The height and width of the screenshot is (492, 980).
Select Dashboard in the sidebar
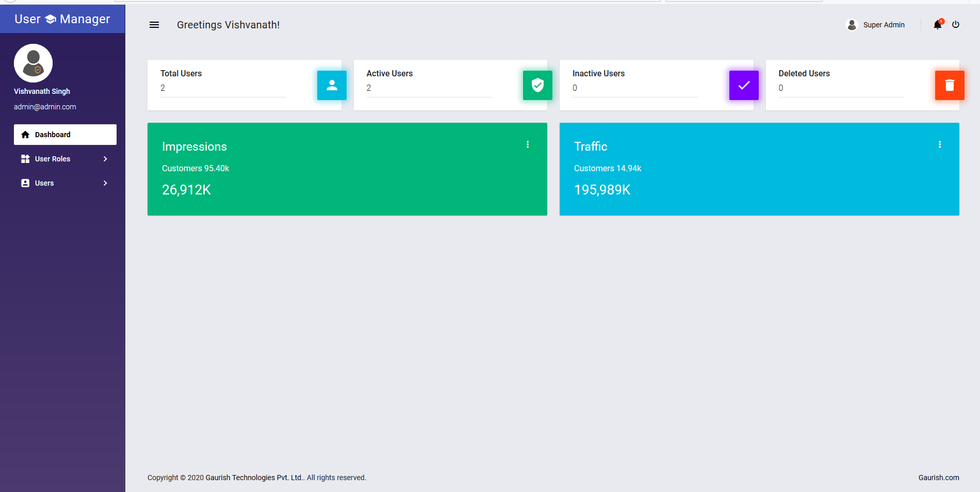[52, 135]
